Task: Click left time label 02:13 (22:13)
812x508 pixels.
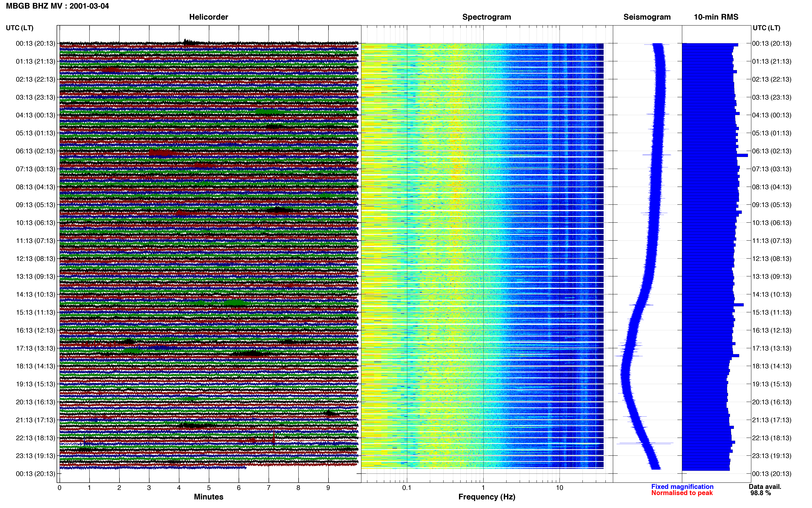Action: tap(36, 79)
